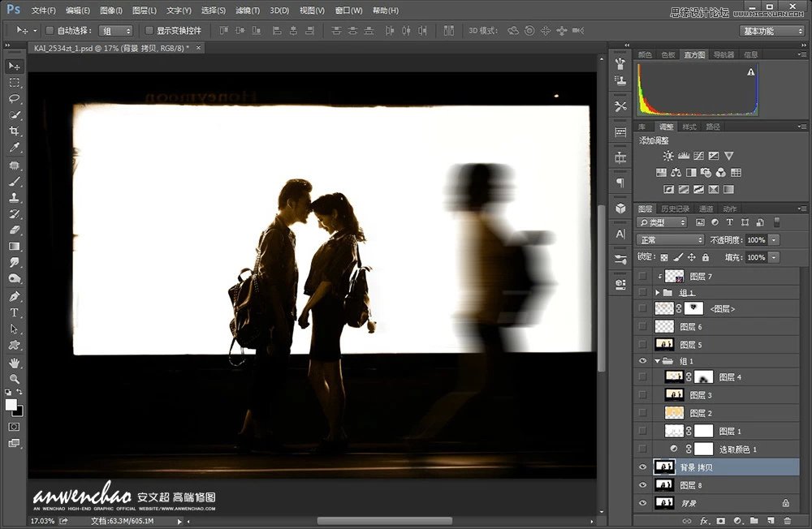
Task: Select the Gradient tool
Action: (x=15, y=247)
